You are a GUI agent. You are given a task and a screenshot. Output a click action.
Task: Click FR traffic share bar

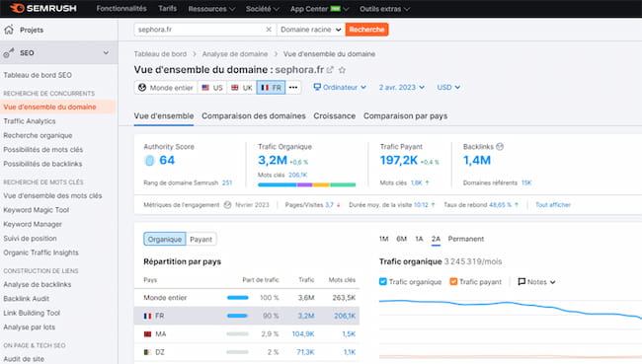(x=237, y=316)
